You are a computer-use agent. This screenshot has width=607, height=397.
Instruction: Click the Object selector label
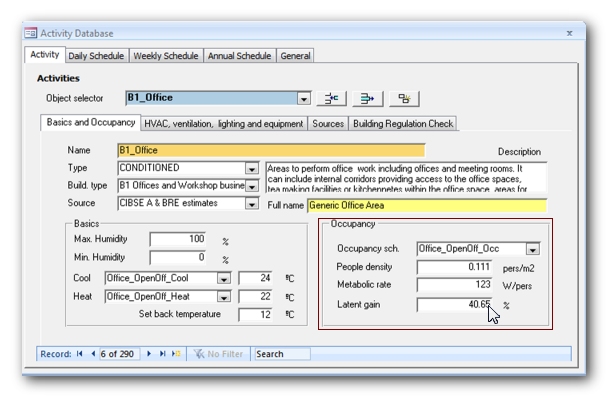(x=75, y=98)
